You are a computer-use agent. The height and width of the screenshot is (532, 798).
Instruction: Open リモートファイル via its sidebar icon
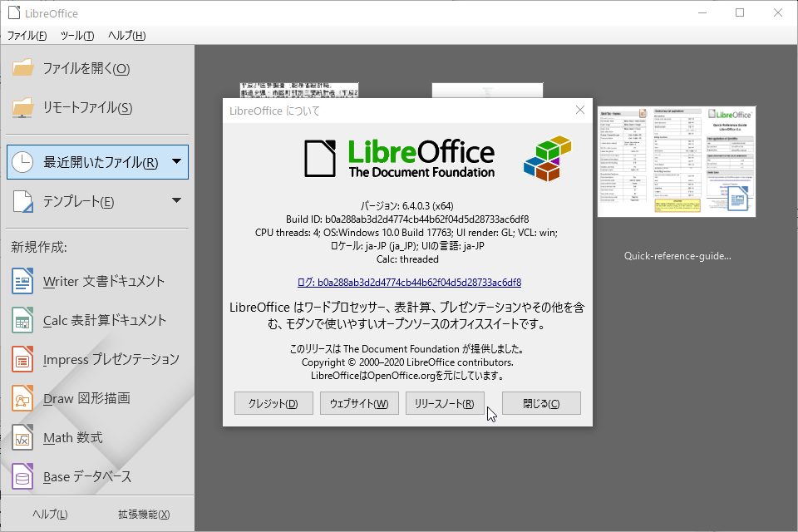pos(23,107)
